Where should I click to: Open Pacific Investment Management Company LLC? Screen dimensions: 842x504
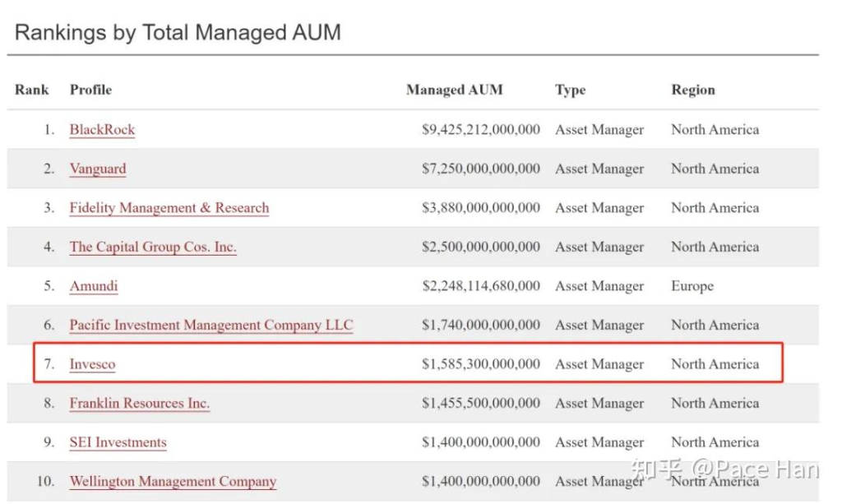(211, 325)
